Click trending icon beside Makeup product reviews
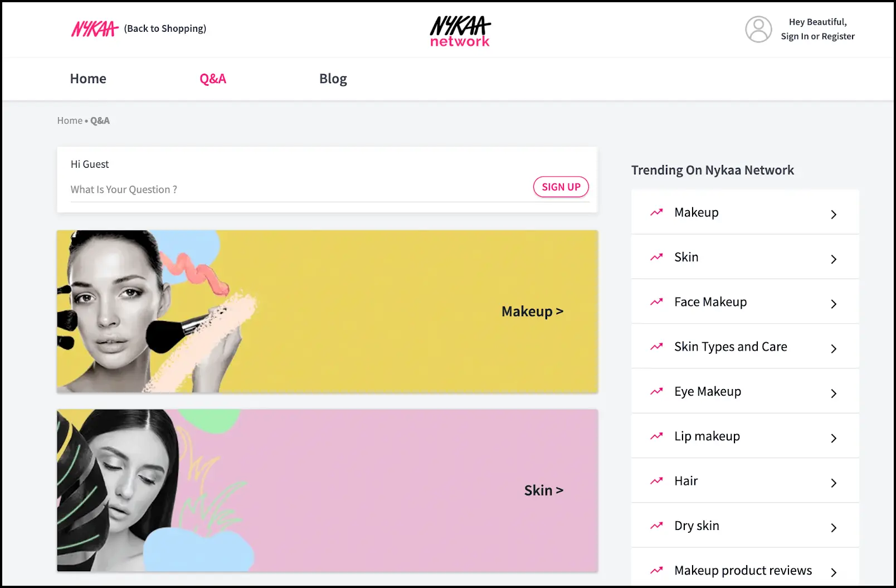The image size is (896, 588). [x=656, y=570]
